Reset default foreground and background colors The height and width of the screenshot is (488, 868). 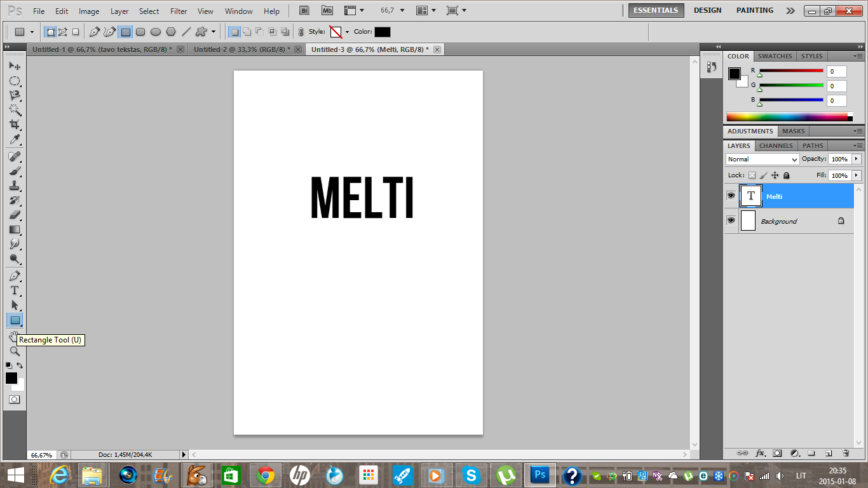pos(9,365)
